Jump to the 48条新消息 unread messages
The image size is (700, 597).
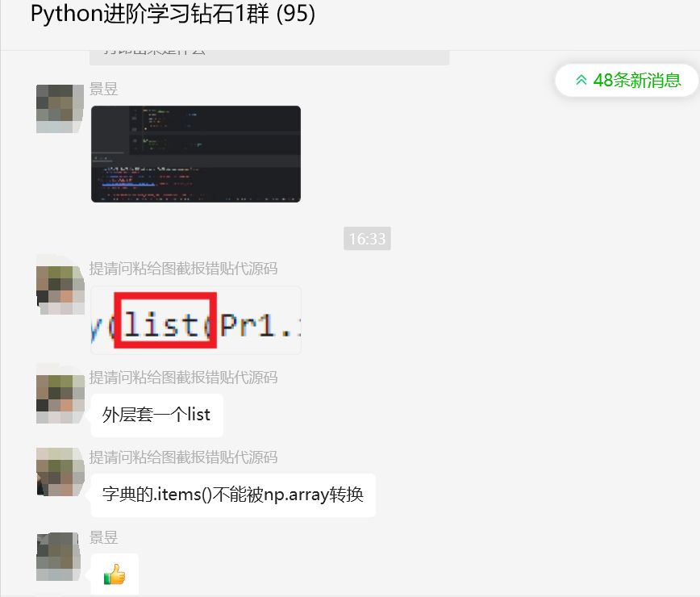click(x=627, y=81)
